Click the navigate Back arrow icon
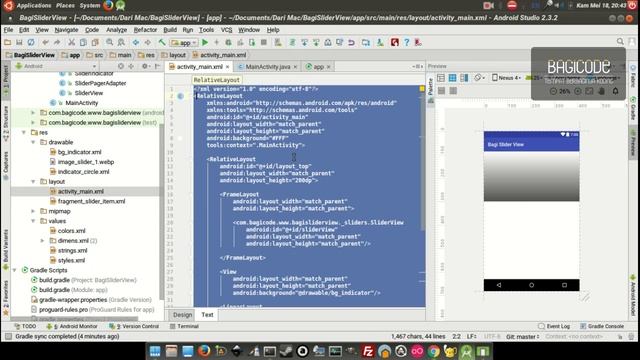The width and height of the screenshot is (640, 360). tap(136, 42)
